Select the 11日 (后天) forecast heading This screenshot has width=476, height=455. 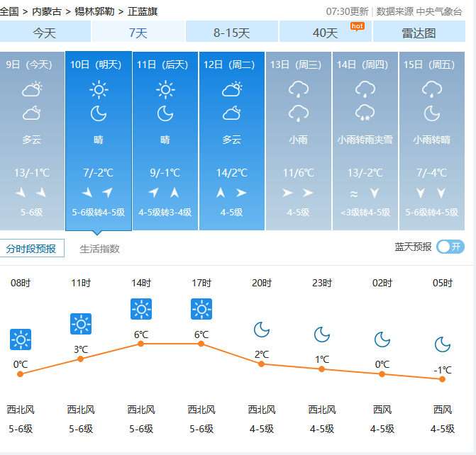click(162, 64)
